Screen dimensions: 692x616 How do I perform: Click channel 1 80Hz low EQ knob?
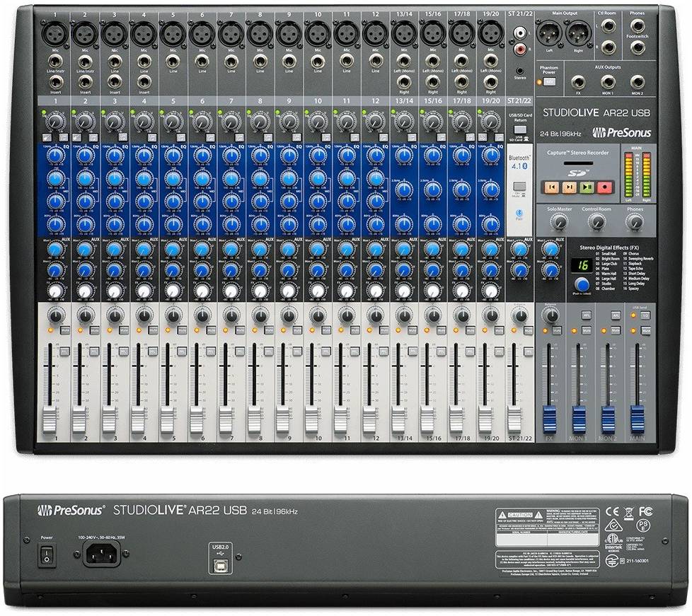click(56, 225)
